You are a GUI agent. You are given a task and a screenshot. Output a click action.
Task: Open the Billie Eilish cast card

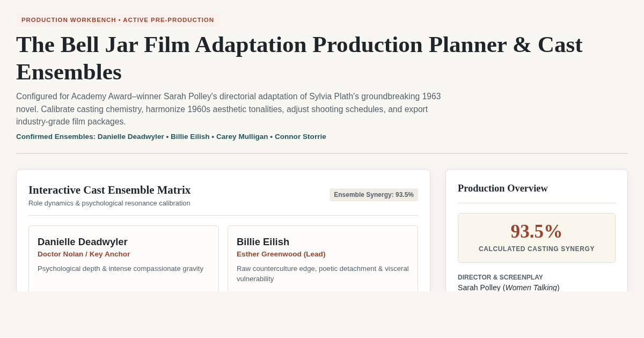pyautogui.click(x=323, y=259)
